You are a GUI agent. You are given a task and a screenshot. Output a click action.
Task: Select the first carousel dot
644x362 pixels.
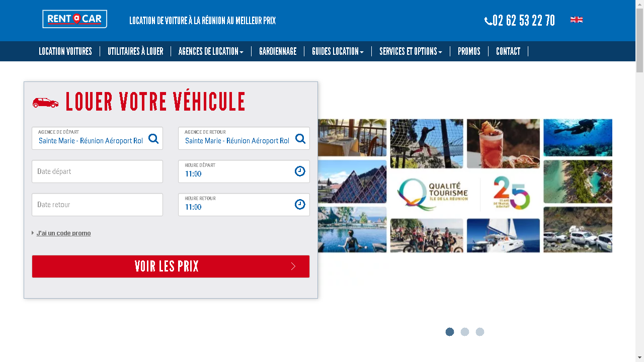click(450, 332)
